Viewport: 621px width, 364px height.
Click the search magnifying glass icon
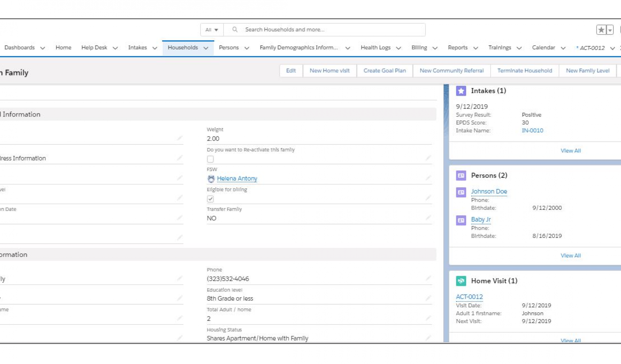[x=234, y=30]
